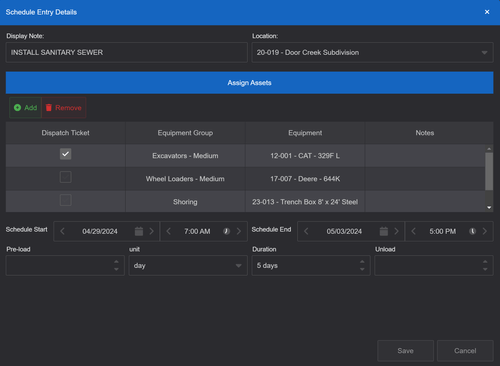Click the Assign Assets header bar

pos(249,83)
